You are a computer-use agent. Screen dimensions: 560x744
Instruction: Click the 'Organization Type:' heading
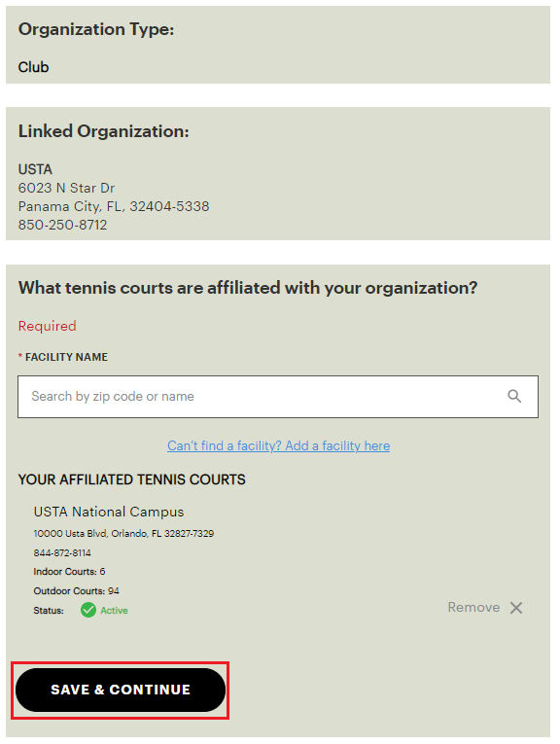pos(96,29)
